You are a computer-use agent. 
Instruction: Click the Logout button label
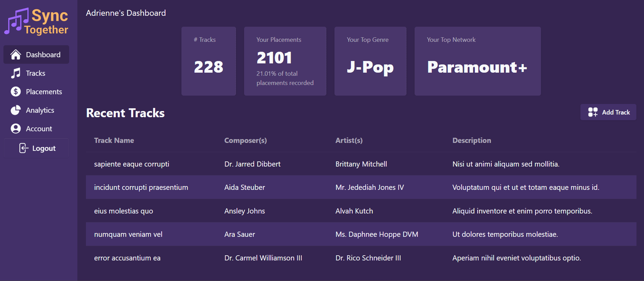pyautogui.click(x=44, y=148)
